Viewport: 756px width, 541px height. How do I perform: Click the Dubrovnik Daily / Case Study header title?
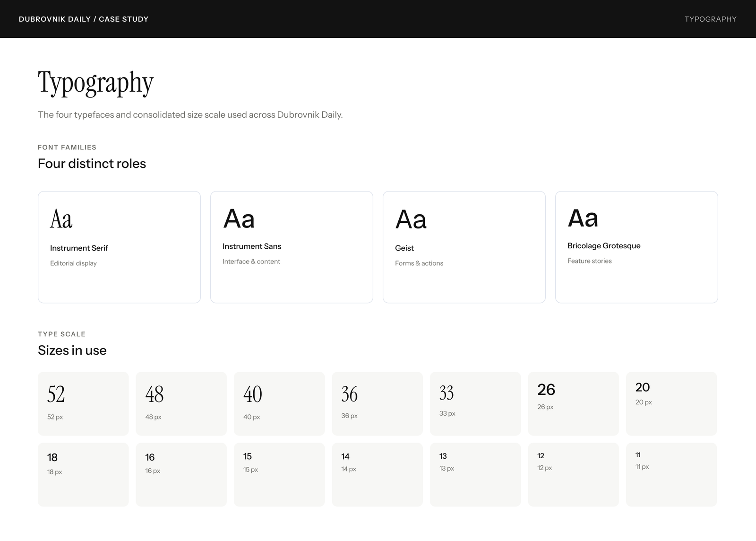[x=84, y=19]
